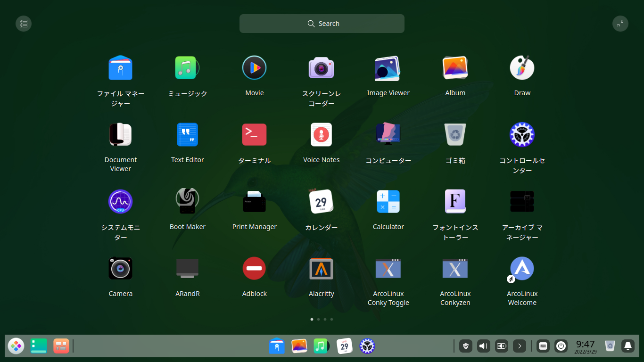Open the Camera app

[121, 269]
